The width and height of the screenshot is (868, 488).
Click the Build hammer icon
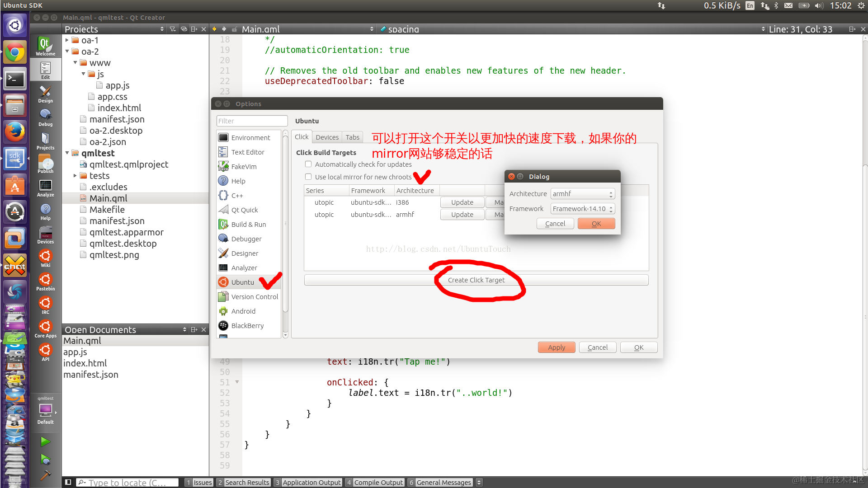[45, 475]
